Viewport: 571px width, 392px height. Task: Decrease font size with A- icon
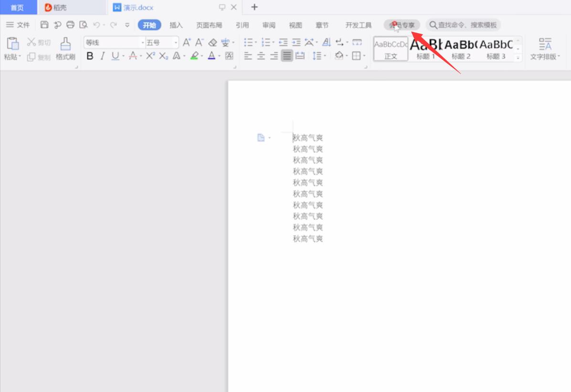pyautogui.click(x=199, y=42)
